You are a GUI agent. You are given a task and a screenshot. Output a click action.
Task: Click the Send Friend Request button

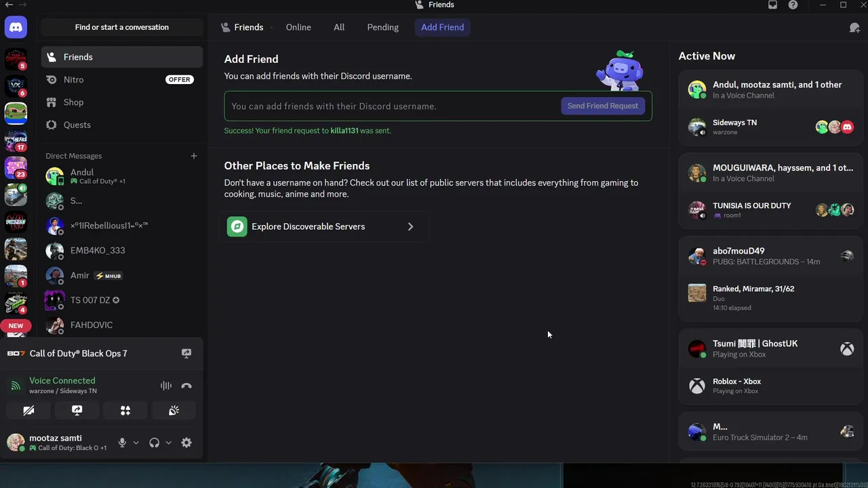tap(602, 106)
